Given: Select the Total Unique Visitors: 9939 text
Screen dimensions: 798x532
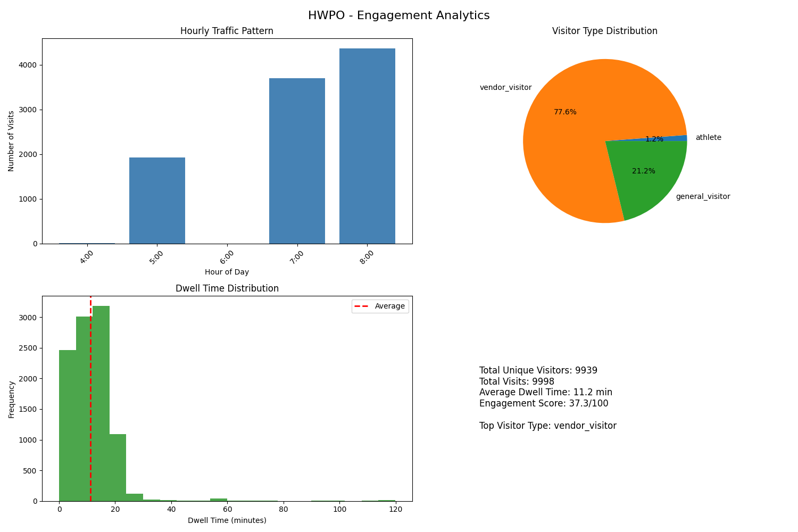Looking at the screenshot, I should pyautogui.click(x=538, y=370).
